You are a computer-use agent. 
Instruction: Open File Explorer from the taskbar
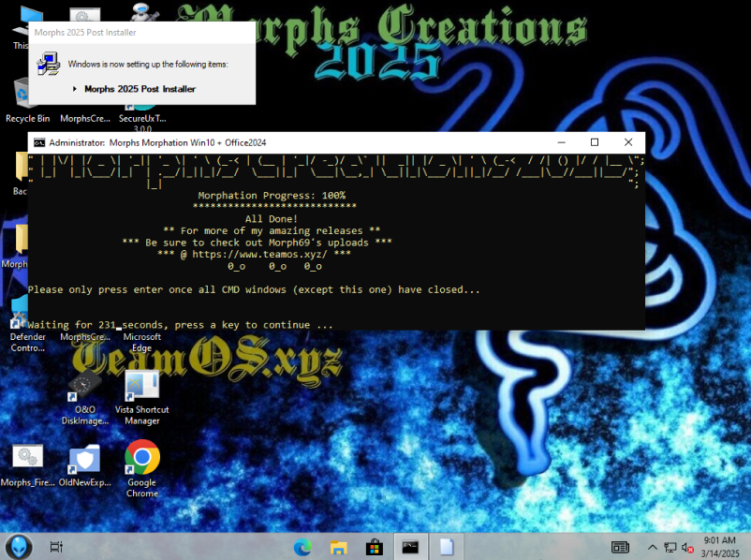(339, 547)
